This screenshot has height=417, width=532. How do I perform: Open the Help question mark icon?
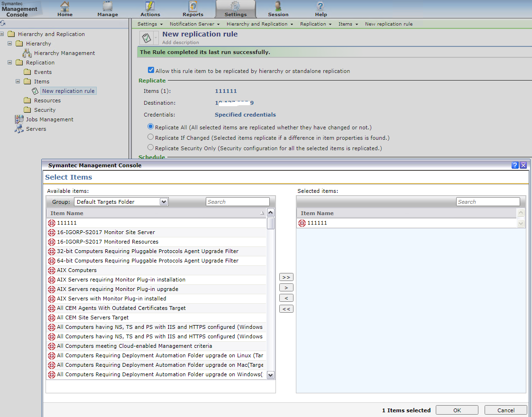321,7
